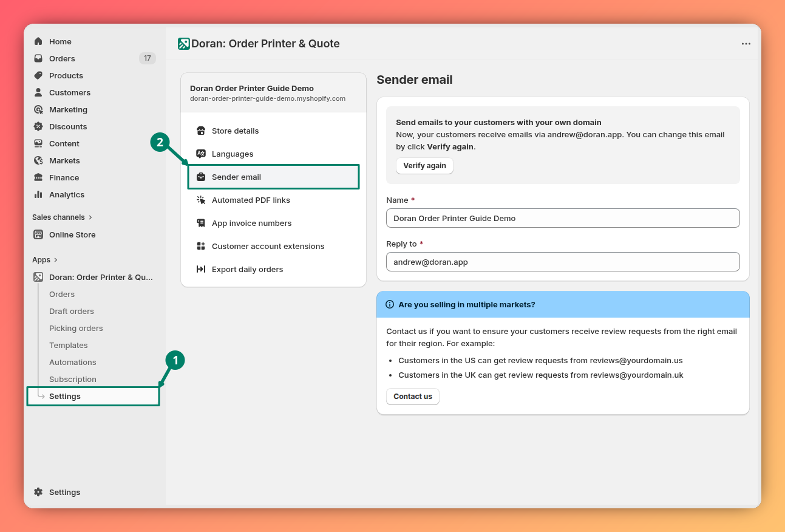Click the Reply to email field
The image size is (785, 532).
pos(563,262)
